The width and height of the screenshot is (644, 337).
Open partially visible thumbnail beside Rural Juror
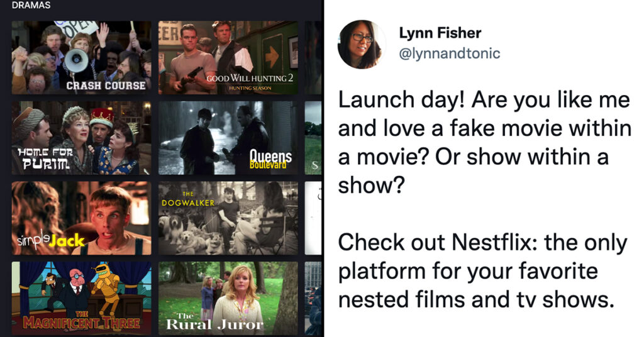[313, 299]
